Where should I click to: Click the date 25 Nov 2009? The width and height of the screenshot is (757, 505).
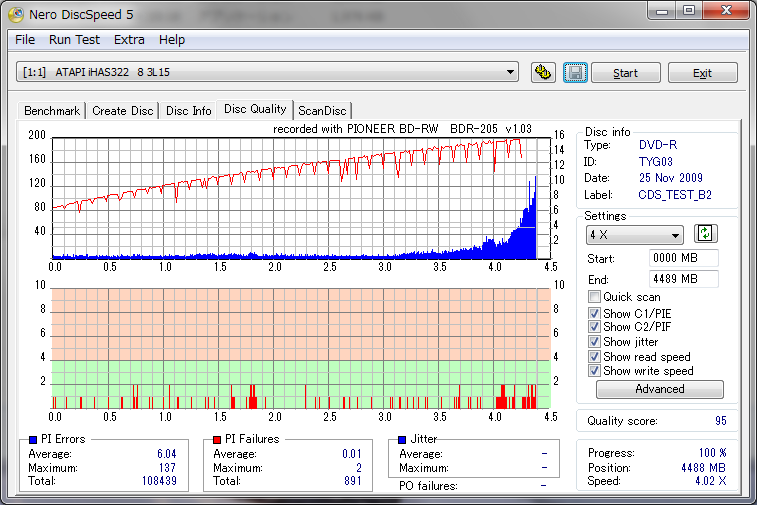tap(671, 178)
